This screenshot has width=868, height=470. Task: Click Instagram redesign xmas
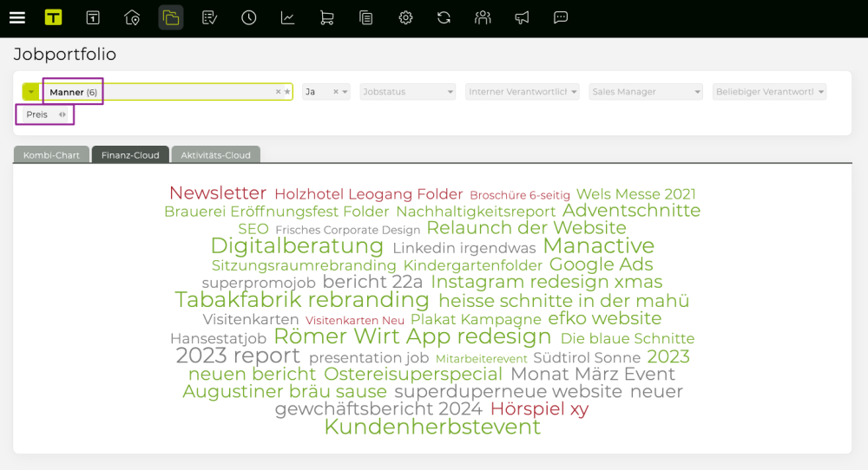(546, 282)
